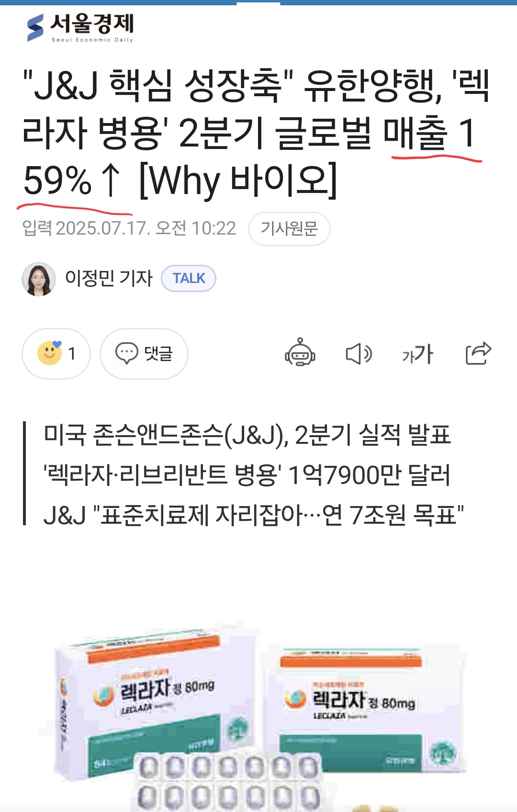Tap the 1억7900만 달러 summary line
This screenshot has height=812, width=517.
click(x=247, y=475)
